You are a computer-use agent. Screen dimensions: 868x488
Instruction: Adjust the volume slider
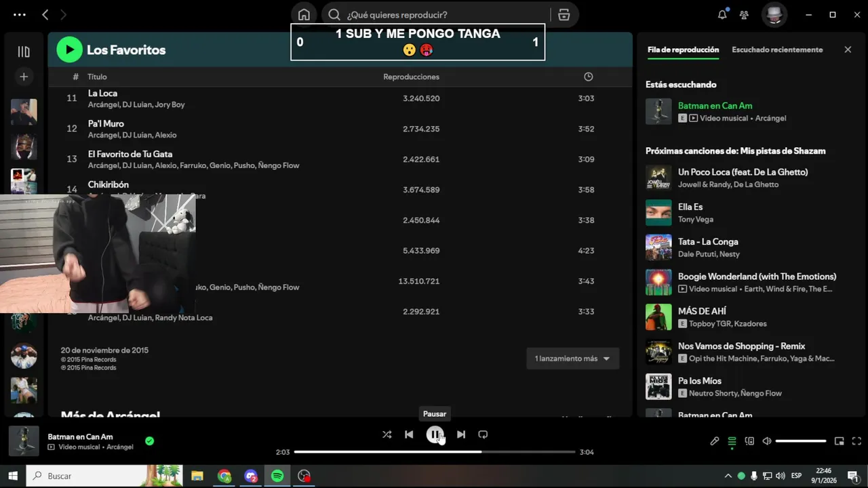pos(801,441)
